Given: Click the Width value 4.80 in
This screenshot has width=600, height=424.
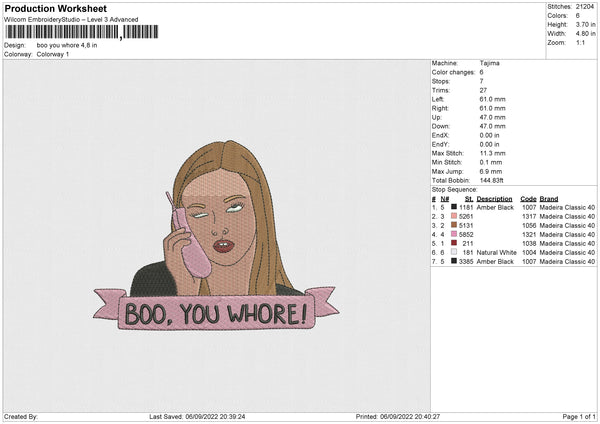Looking at the screenshot, I should pyautogui.click(x=585, y=34).
